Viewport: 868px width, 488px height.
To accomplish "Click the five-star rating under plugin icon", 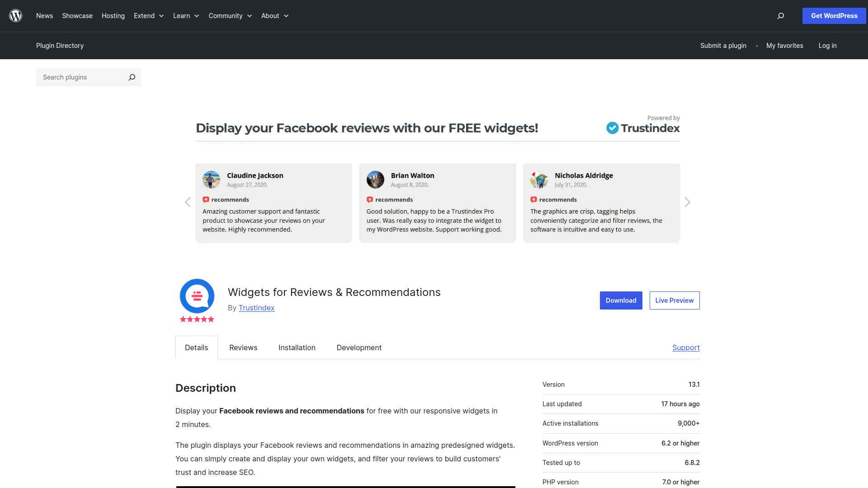I will pyautogui.click(x=197, y=319).
